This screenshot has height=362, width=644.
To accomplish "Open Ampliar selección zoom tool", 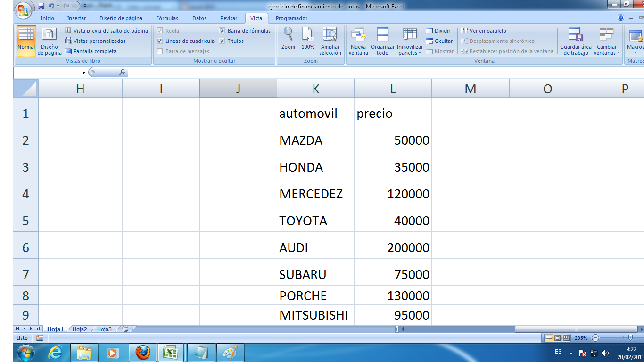I will (330, 40).
